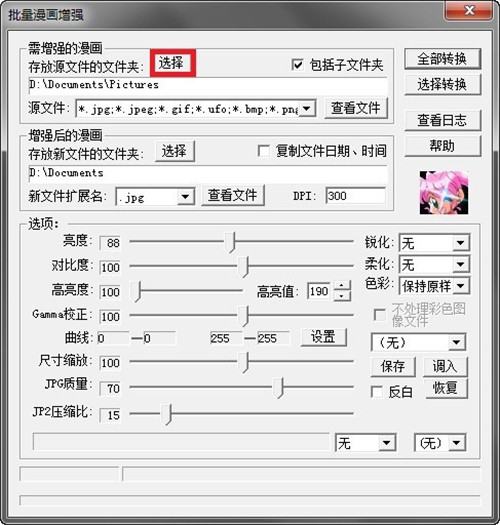This screenshot has width=500, height=525.
Task: Expand the 源文件 file type dropdown
Action: (x=307, y=108)
